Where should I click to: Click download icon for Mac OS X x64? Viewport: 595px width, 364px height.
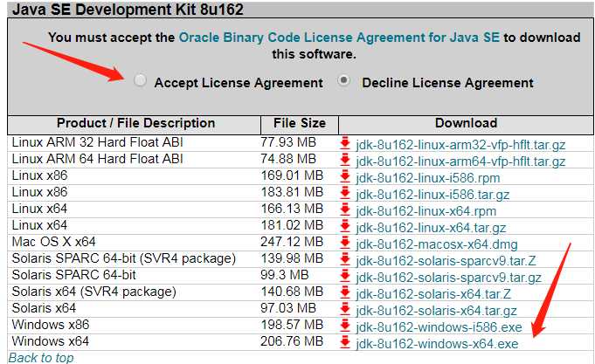pos(345,243)
